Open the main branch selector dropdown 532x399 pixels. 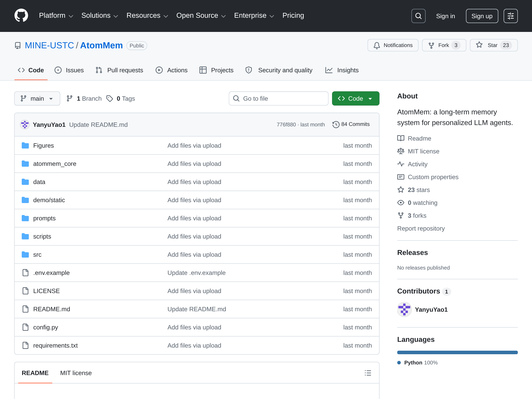[x=37, y=99]
